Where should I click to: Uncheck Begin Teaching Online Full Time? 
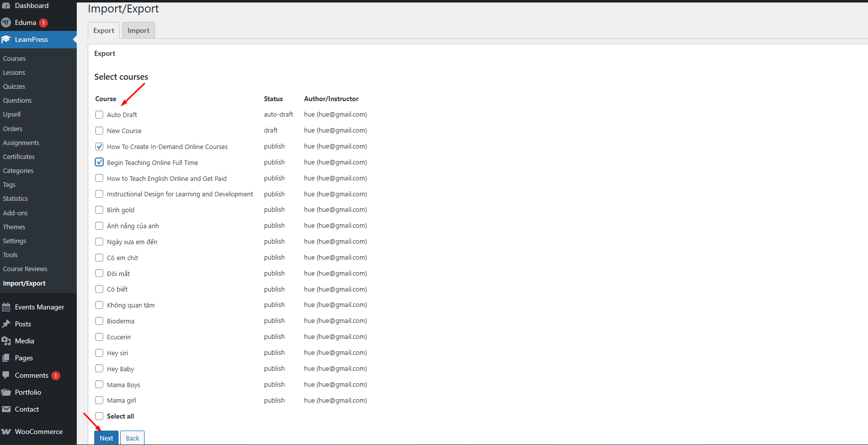pos(99,162)
